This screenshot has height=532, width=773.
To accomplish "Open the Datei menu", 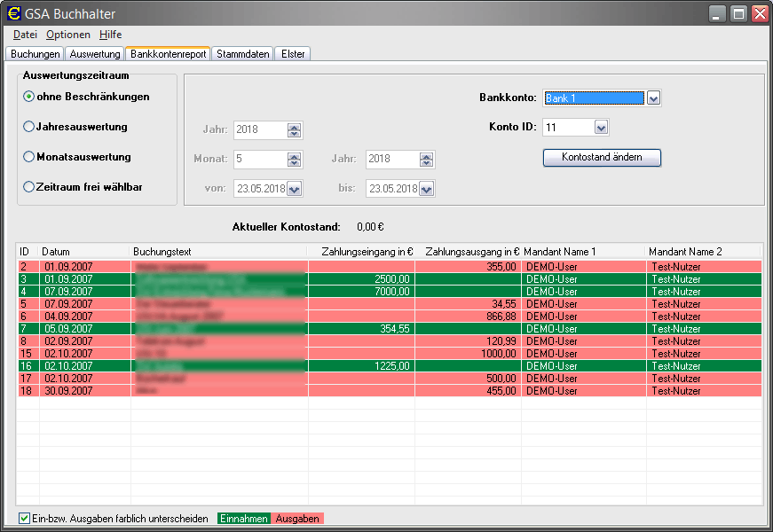I will click(25, 35).
